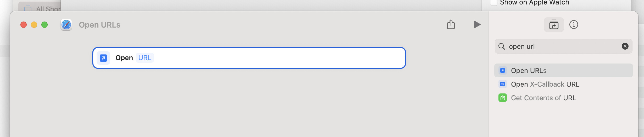The height and width of the screenshot is (137, 644).
Task: Click the Open URLs shortcut title
Action: (x=99, y=25)
